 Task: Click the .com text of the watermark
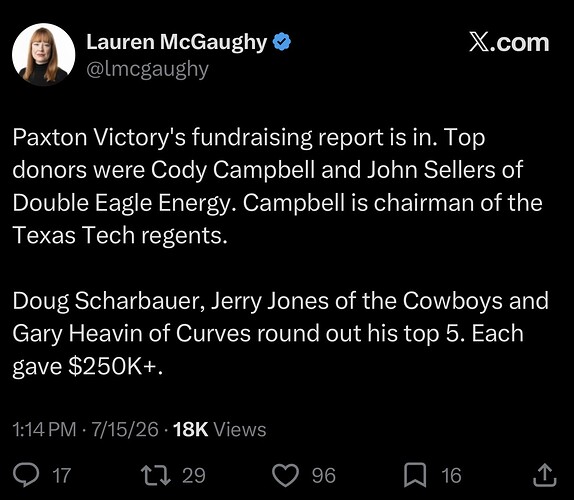coord(519,43)
